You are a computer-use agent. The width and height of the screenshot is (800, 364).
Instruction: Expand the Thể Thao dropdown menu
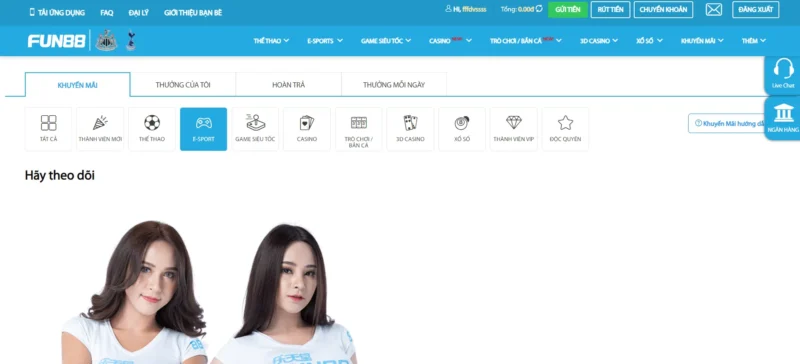coord(271,41)
